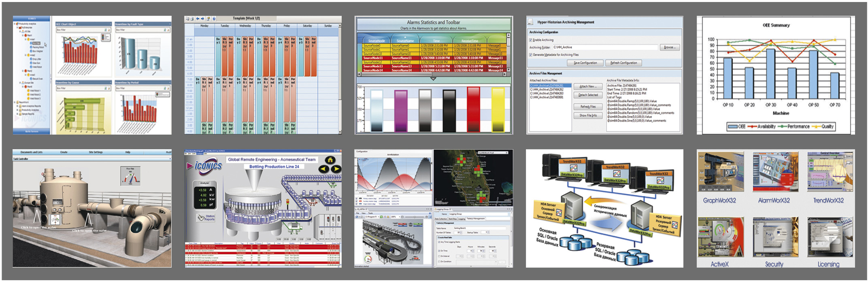Click the green go icon in 3D viewer toolbar
This screenshot has width=868, height=281.
click(x=381, y=217)
